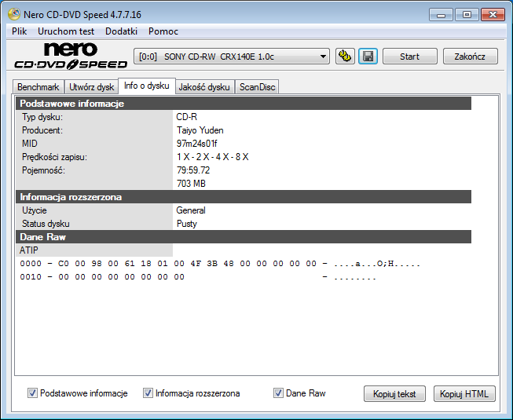The image size is (513, 420).
Task: Maximize the Nero window
Action: (x=467, y=15)
